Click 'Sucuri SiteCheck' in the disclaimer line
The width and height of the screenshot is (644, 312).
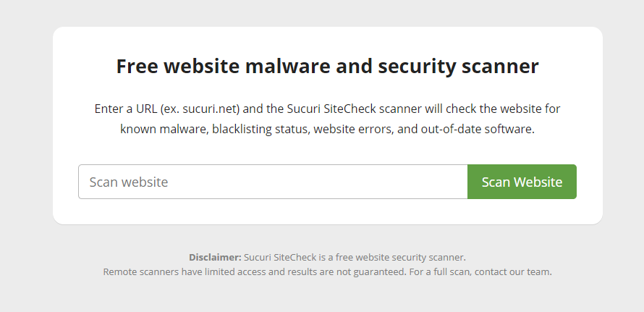pyautogui.click(x=280, y=257)
